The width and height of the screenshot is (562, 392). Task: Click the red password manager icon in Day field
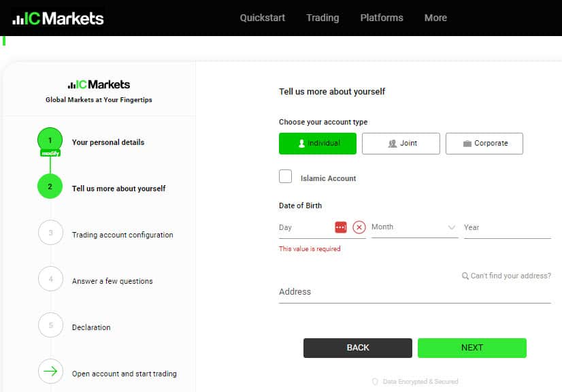pyautogui.click(x=340, y=227)
